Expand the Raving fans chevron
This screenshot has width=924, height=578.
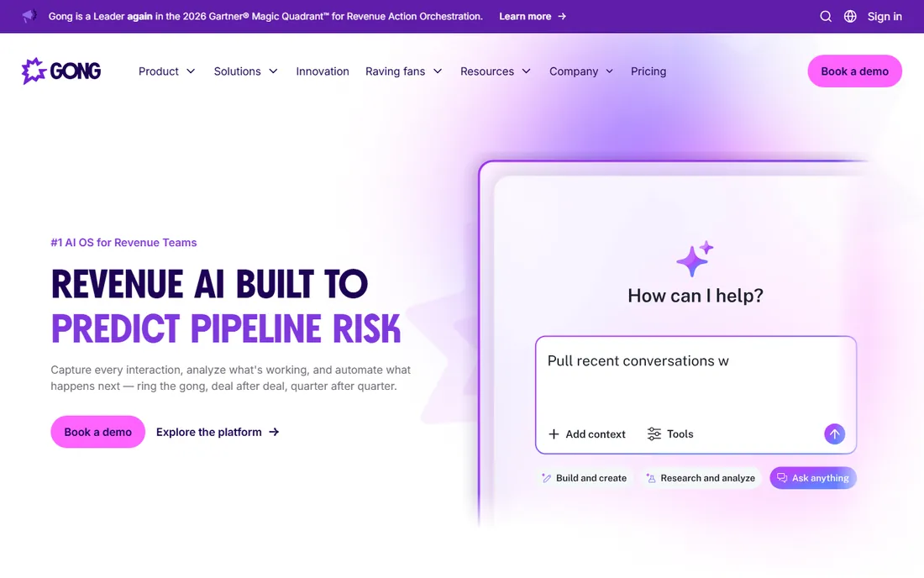click(x=438, y=71)
